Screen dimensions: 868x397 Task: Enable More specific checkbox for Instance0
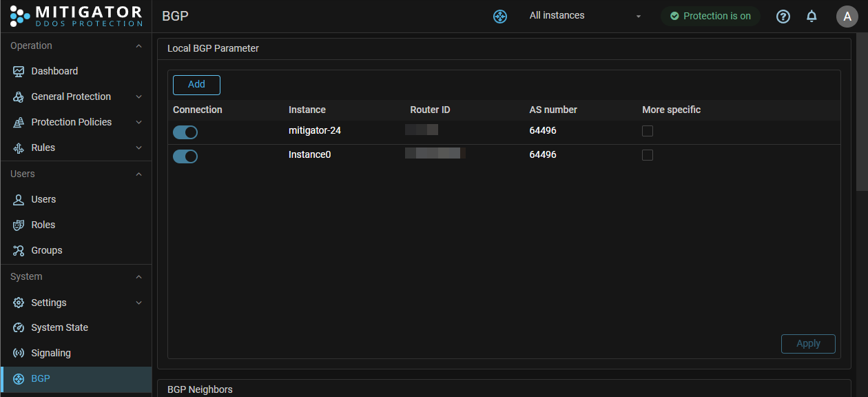point(648,155)
